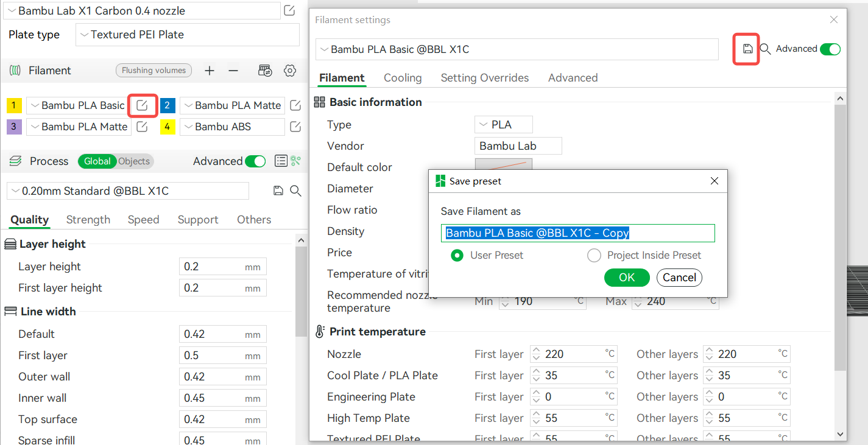This screenshot has width=868, height=445.
Task: Open the Cooling tab in Filament settings
Action: pyautogui.click(x=403, y=78)
